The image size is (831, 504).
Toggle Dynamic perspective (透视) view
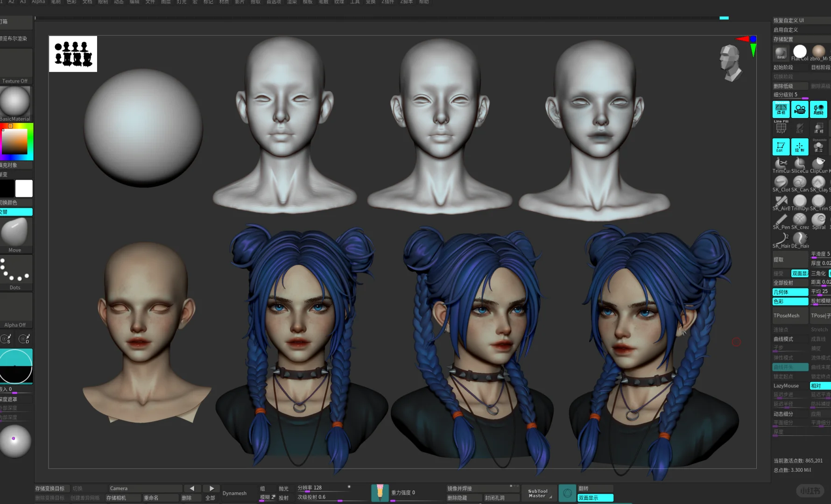point(781,110)
